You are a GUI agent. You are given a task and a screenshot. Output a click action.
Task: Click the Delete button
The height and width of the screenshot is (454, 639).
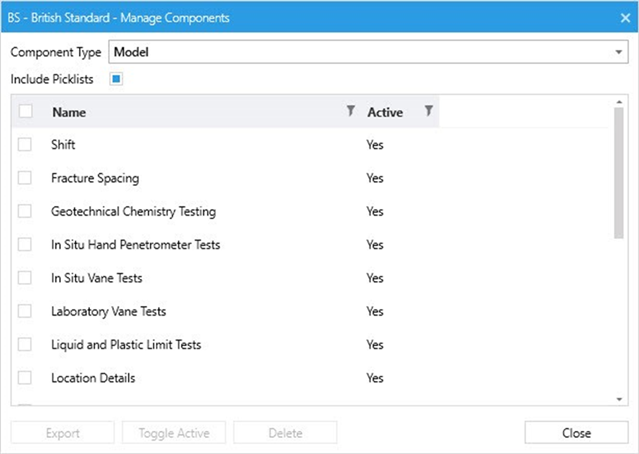pyautogui.click(x=285, y=433)
